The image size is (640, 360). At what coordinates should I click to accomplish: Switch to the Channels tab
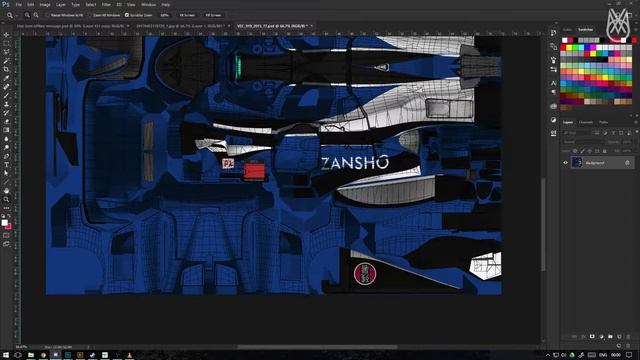coord(586,122)
